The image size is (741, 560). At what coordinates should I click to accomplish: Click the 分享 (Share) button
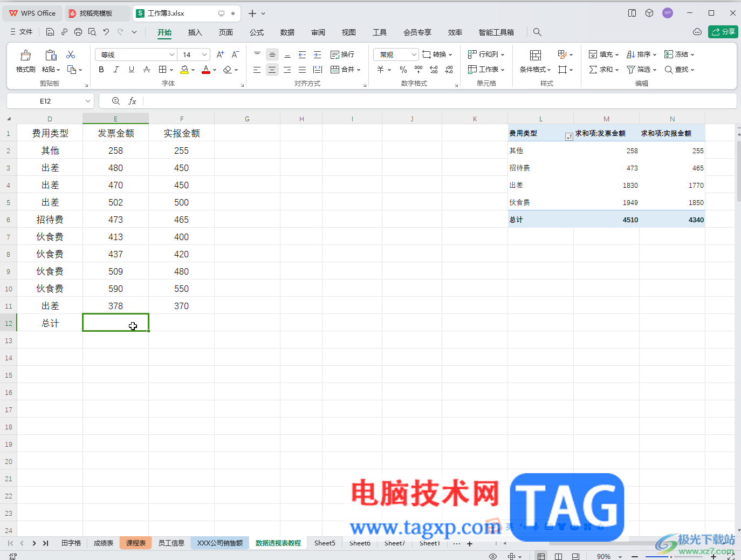pyautogui.click(x=723, y=32)
